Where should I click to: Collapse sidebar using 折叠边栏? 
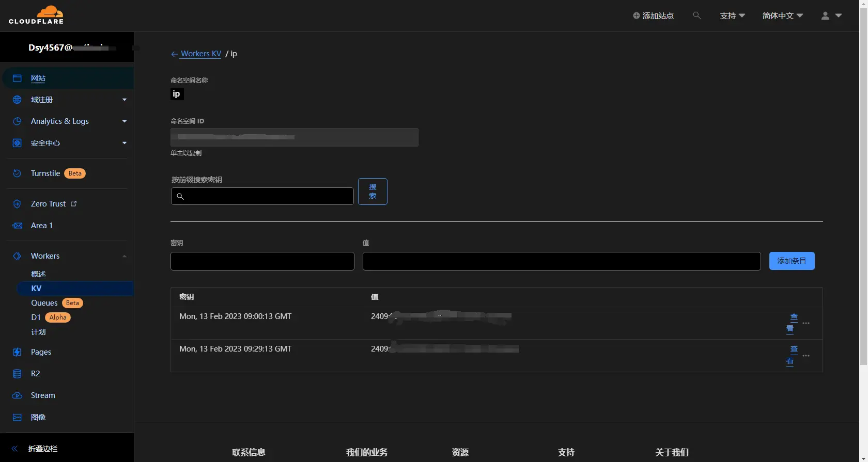42,449
